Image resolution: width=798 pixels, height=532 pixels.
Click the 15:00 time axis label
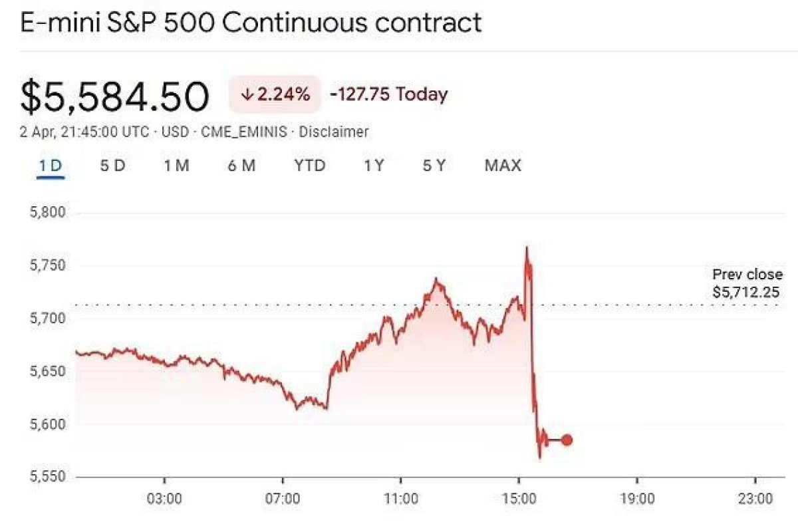click(519, 498)
